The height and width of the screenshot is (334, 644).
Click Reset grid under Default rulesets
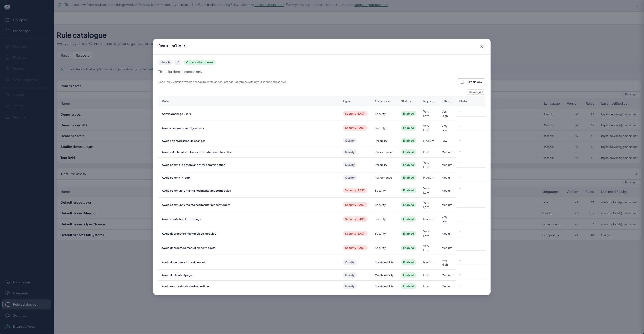632,182
